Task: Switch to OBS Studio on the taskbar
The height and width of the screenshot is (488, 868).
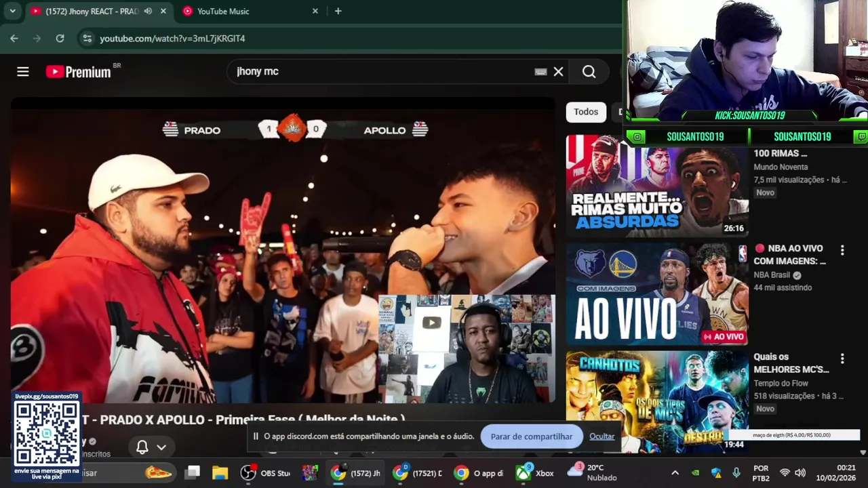Action: click(x=266, y=473)
